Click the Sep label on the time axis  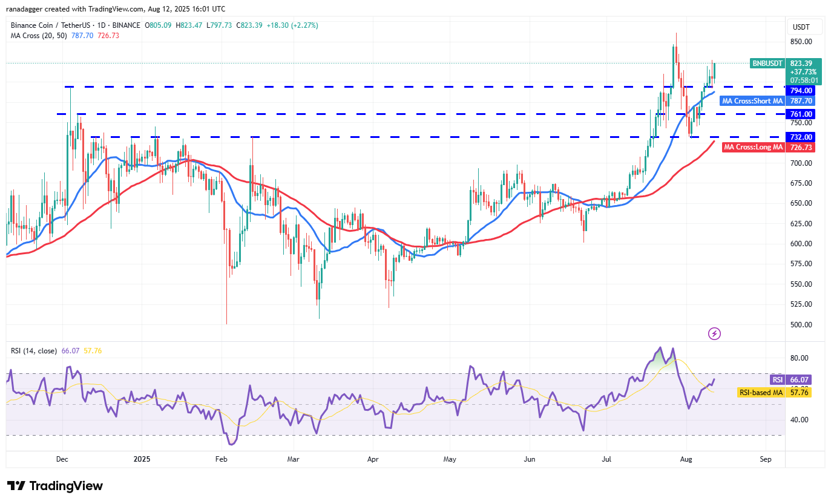click(x=765, y=459)
